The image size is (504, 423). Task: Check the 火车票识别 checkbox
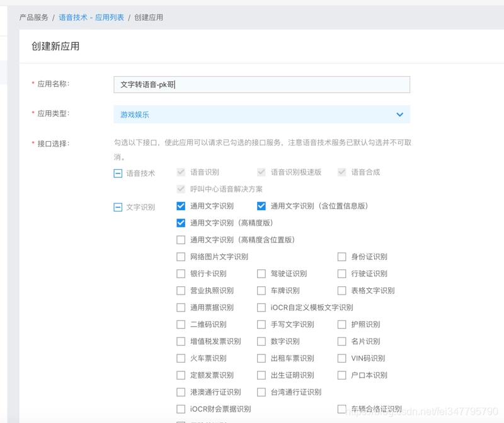[181, 358]
